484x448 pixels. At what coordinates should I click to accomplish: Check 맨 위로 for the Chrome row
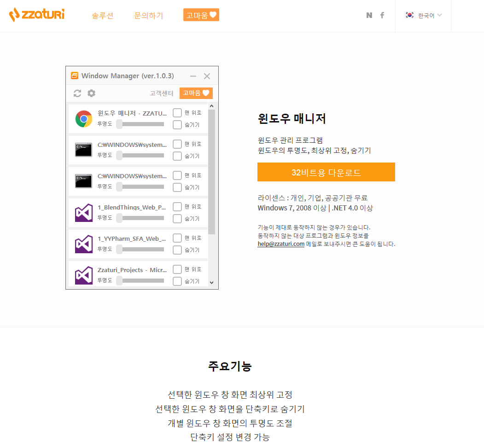(177, 113)
